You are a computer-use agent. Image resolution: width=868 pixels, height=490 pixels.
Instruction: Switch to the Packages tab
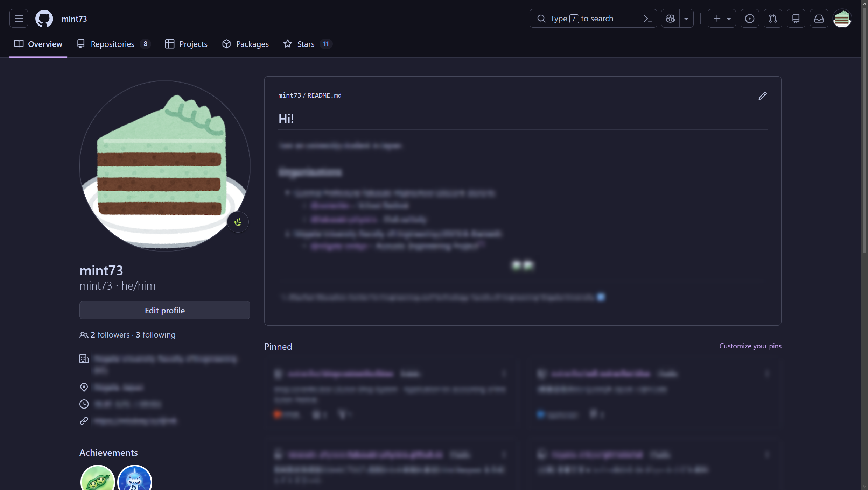point(245,44)
